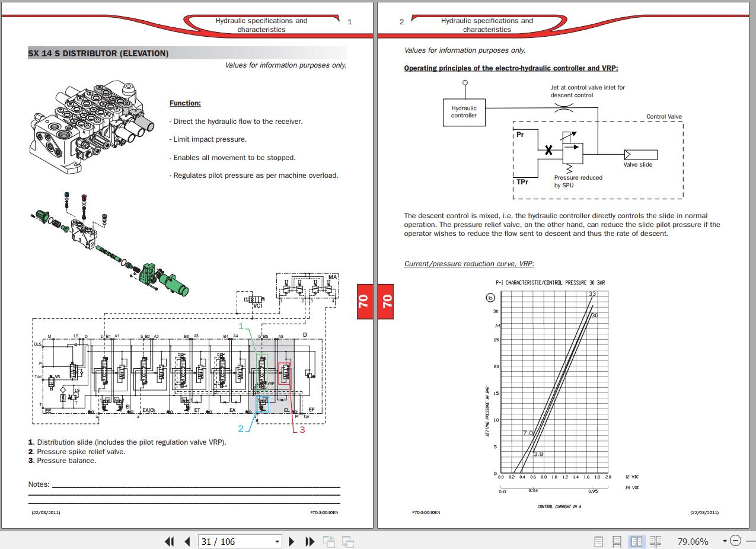Click the red '70' tab on left page

pyautogui.click(x=364, y=301)
